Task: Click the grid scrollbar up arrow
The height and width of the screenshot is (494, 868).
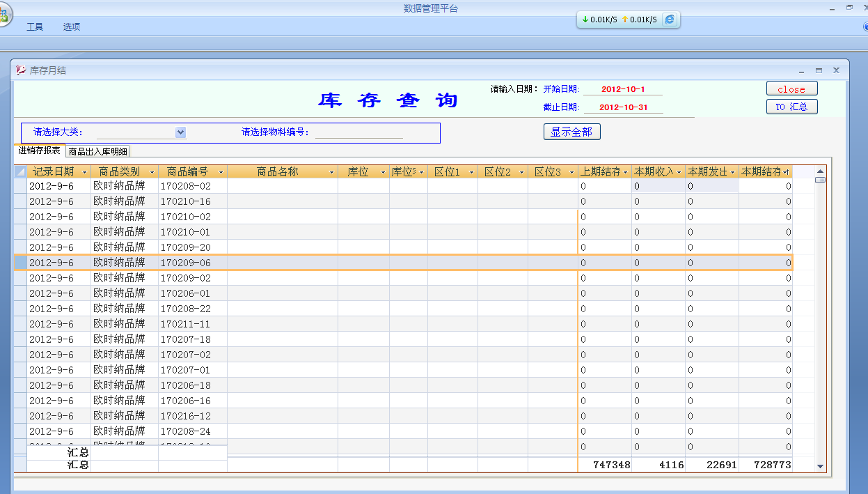Action: pos(820,171)
